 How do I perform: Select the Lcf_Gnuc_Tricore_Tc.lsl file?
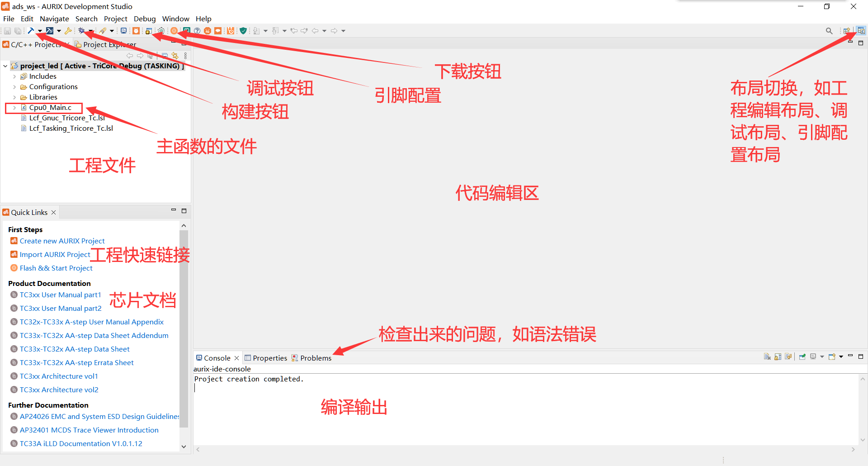[x=67, y=118]
